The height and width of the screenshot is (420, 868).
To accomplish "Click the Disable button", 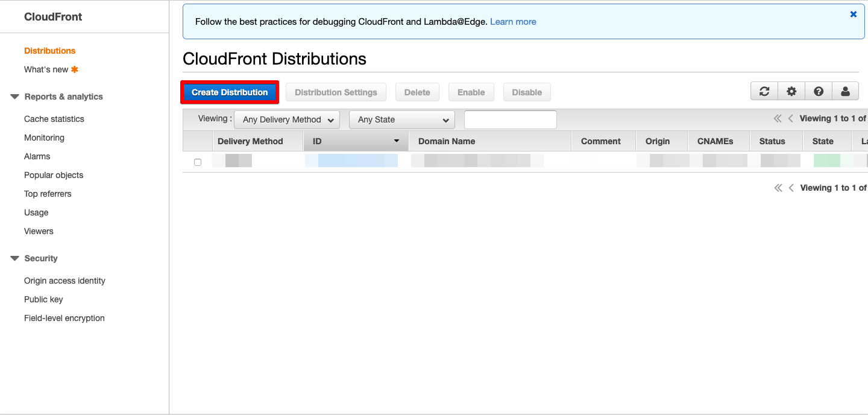I will tap(526, 92).
